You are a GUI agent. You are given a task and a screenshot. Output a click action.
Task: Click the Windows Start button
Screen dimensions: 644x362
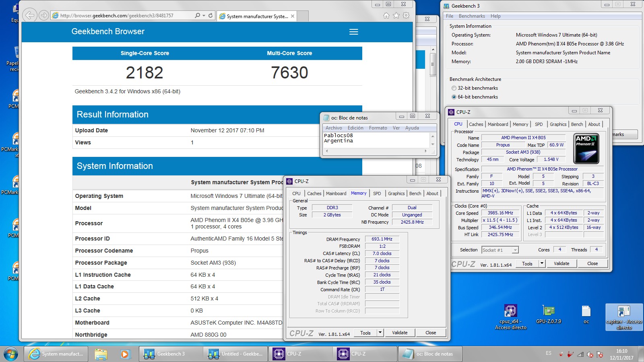(11, 354)
